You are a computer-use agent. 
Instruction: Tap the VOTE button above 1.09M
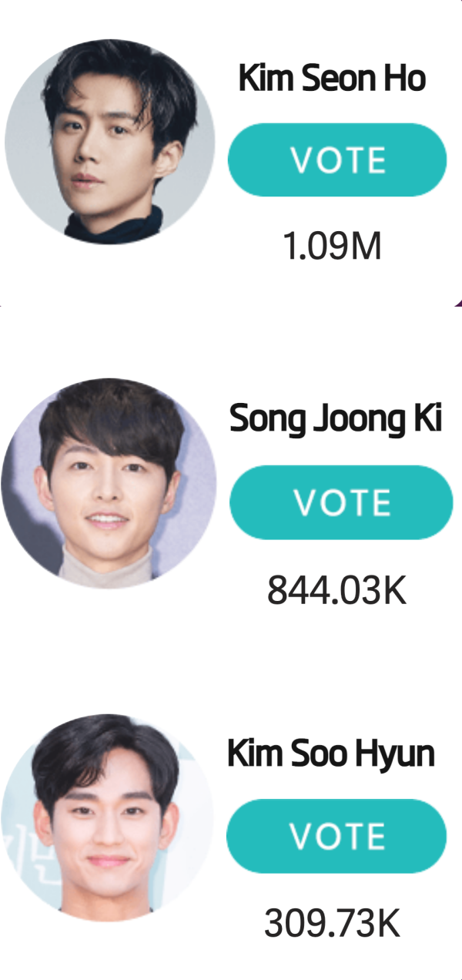[337, 159]
